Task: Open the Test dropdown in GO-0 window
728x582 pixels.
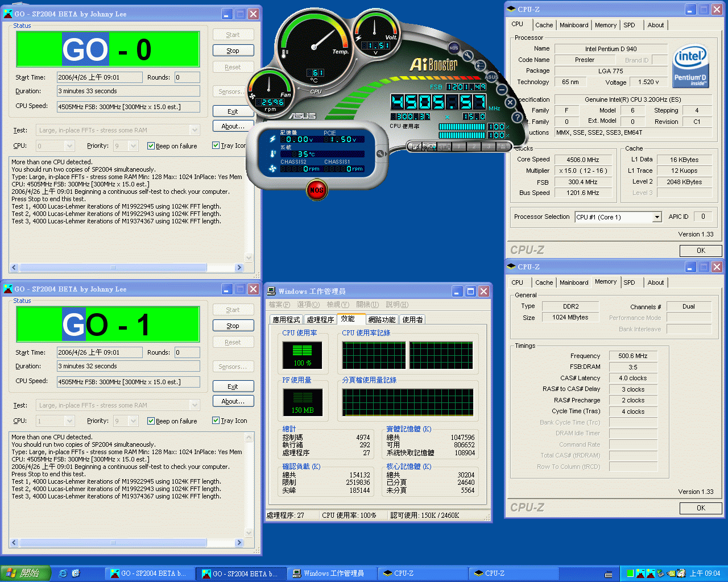Action: (x=194, y=130)
